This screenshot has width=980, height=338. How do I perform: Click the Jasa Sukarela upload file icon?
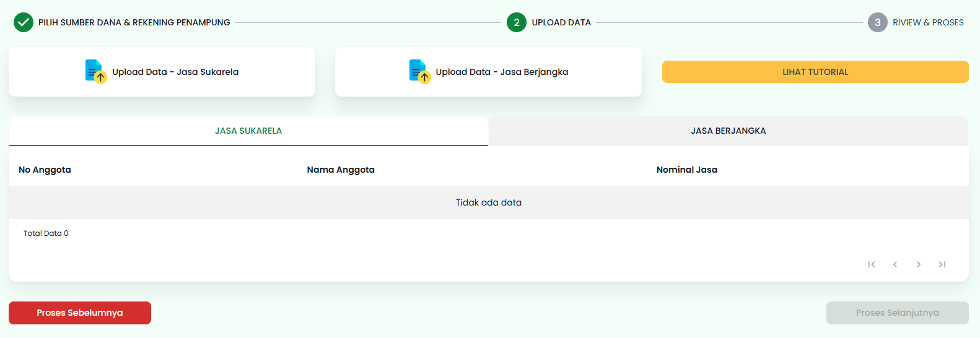click(95, 72)
